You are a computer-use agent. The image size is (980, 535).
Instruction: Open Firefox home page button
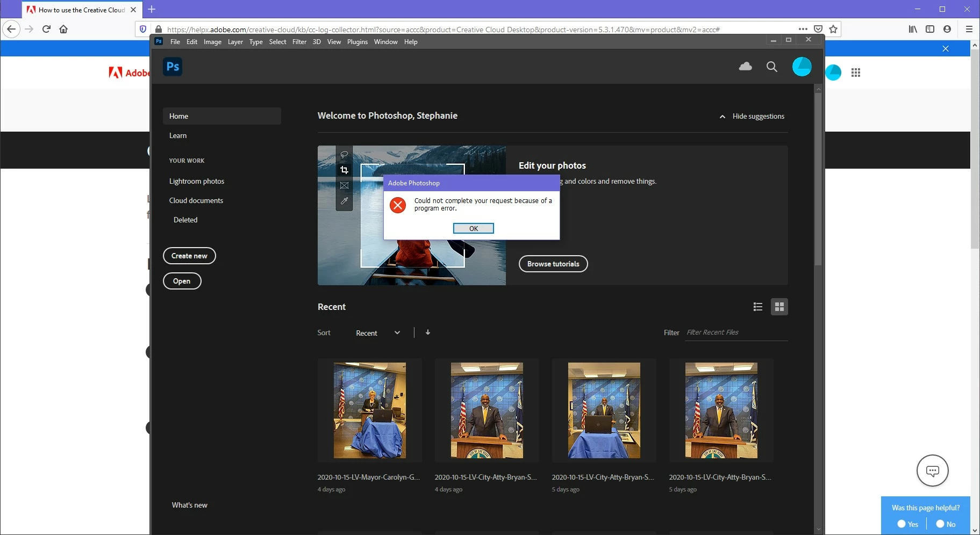pos(63,29)
